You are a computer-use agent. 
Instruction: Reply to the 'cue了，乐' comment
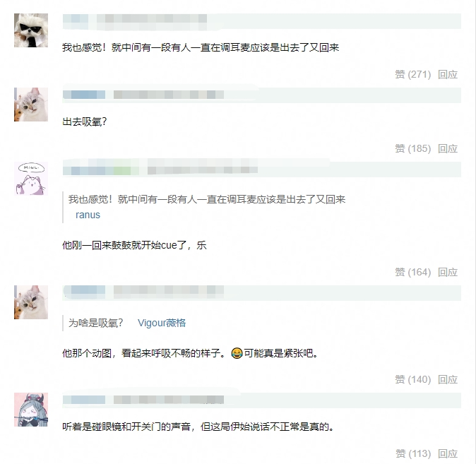coord(448,272)
